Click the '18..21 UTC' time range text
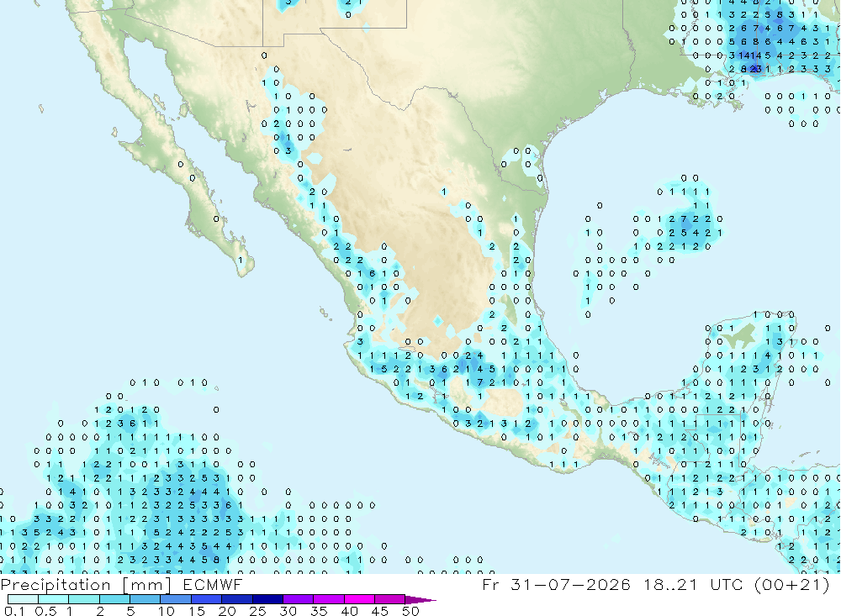This screenshot has width=841, height=616. pos(694,584)
